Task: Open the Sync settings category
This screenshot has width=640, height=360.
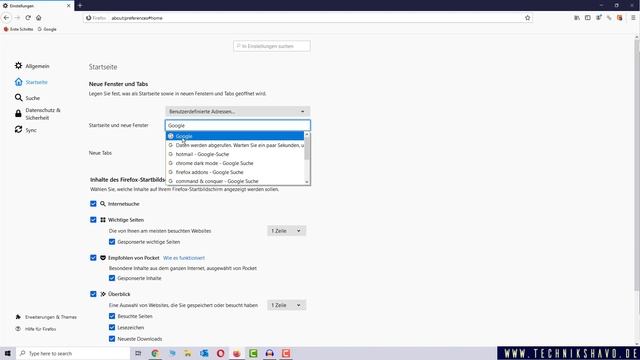Action: [x=26, y=130]
